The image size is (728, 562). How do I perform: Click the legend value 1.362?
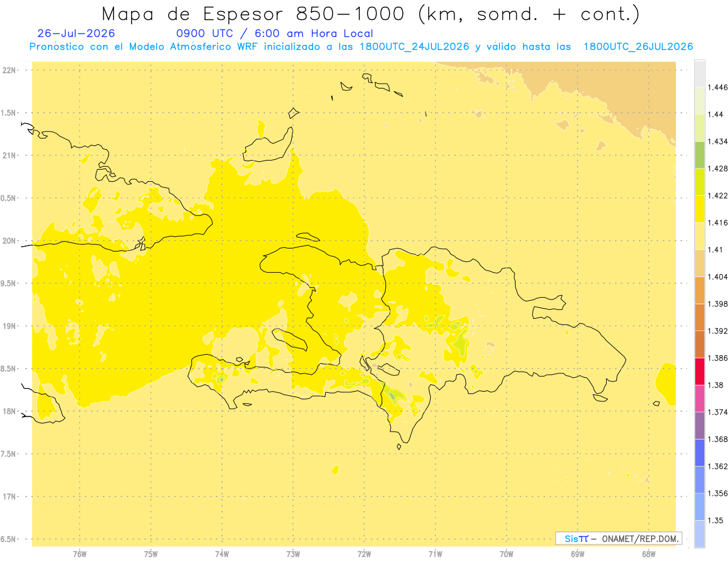(x=718, y=466)
